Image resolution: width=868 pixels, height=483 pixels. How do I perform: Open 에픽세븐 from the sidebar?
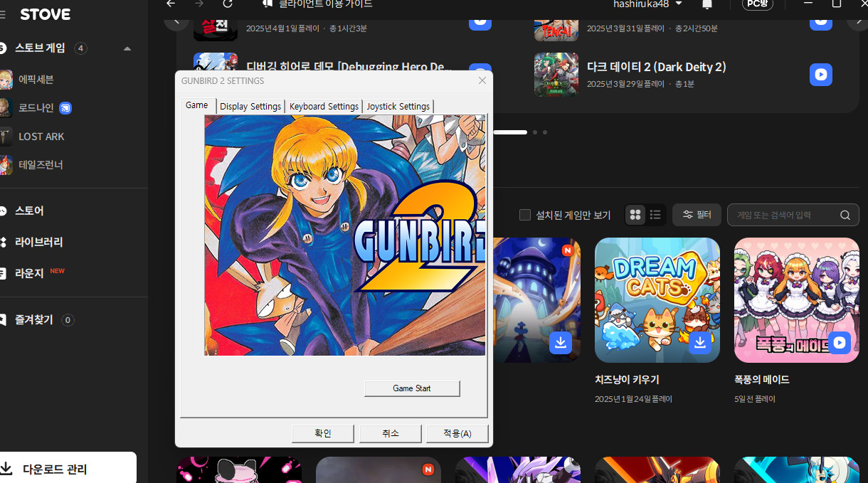[x=36, y=79]
